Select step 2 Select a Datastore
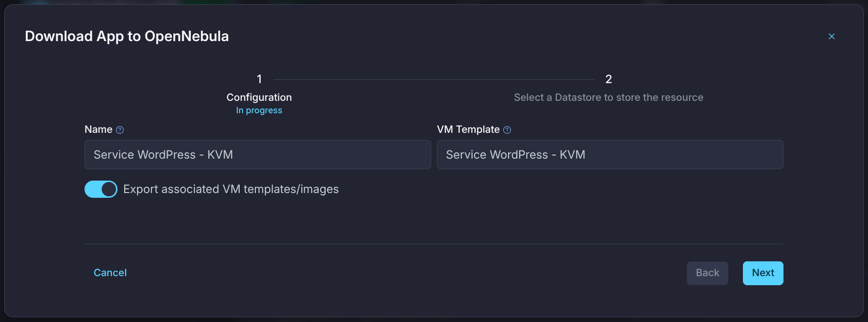 click(609, 88)
